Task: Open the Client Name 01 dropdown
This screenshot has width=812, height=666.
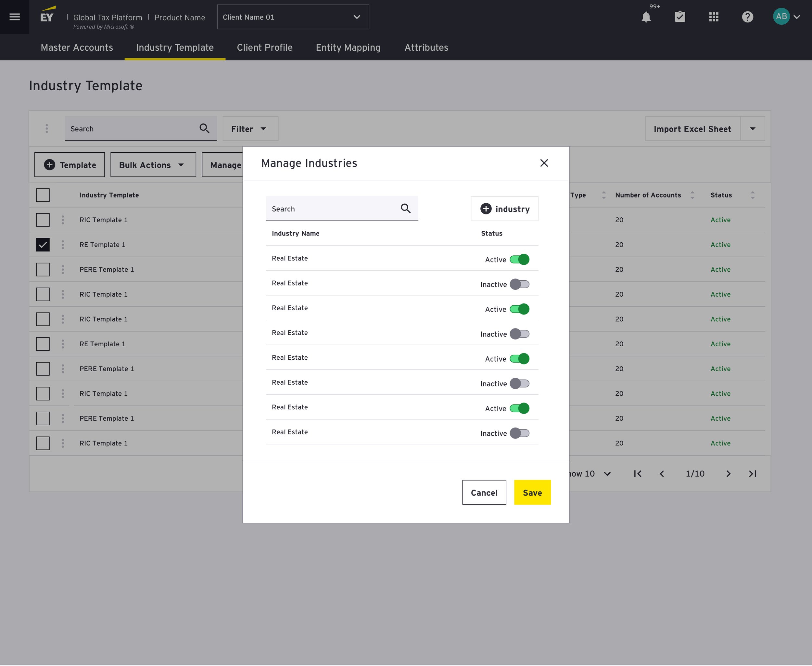Action: (x=293, y=17)
